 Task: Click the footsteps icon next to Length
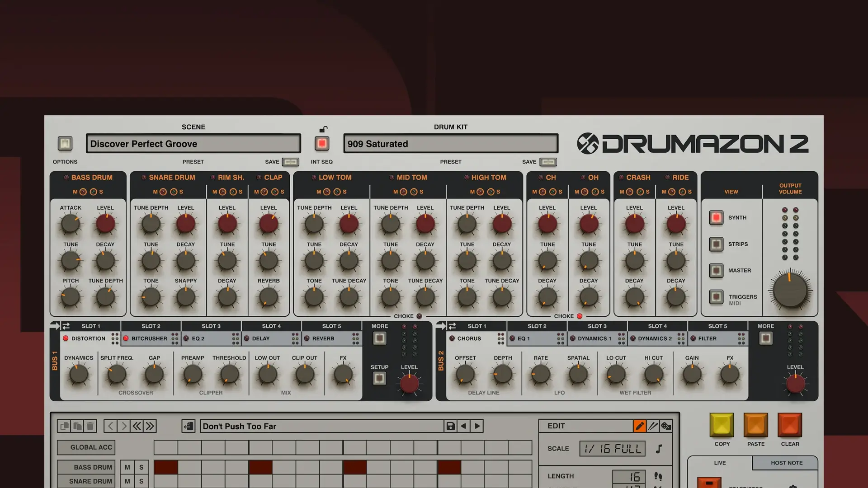[x=658, y=476]
